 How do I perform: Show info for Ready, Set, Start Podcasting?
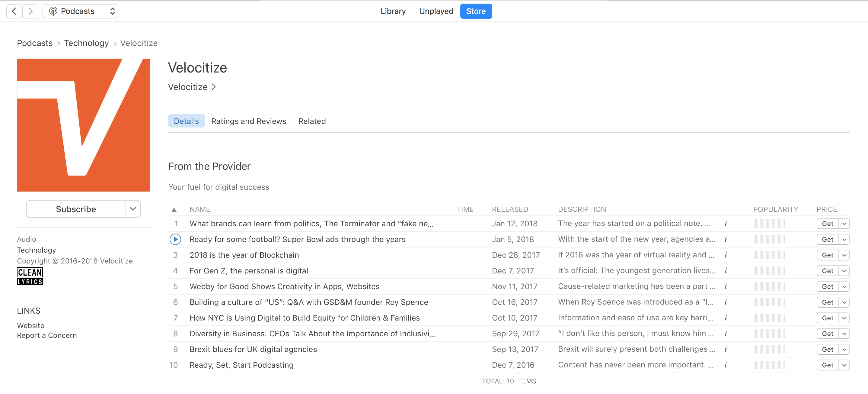coord(726,365)
